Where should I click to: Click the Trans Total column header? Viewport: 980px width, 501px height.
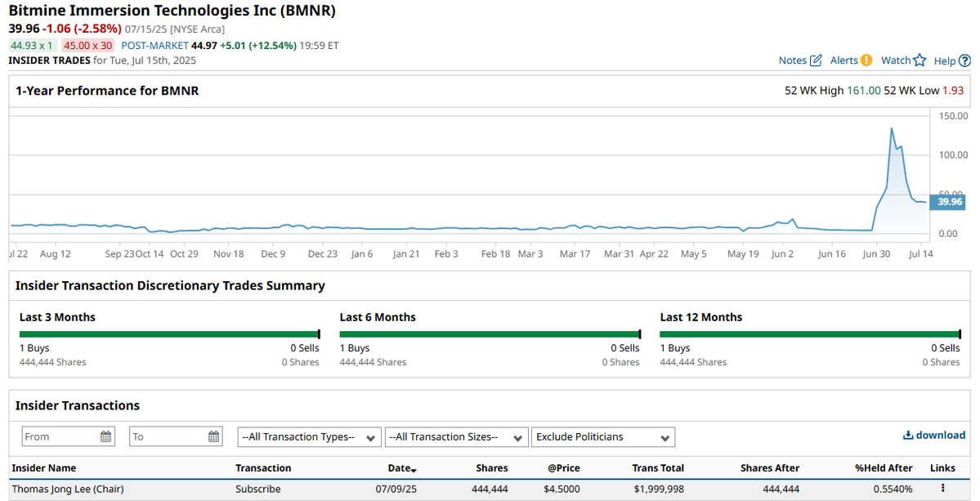(x=658, y=467)
